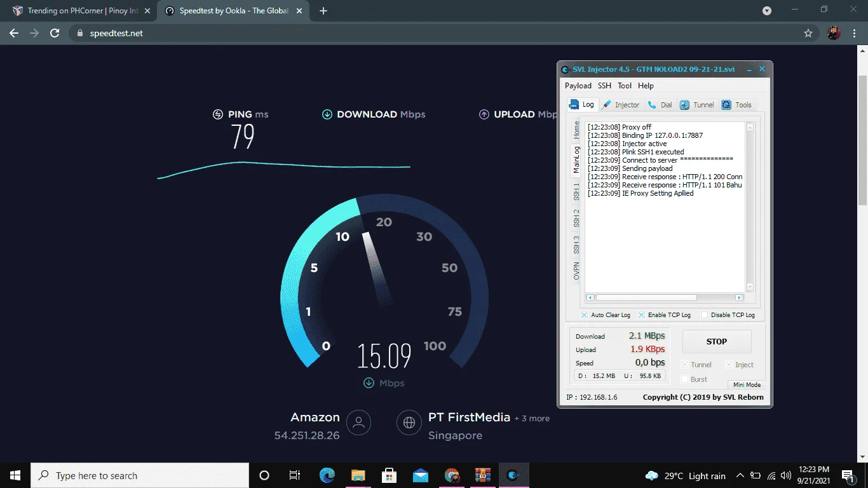The width and height of the screenshot is (868, 488).
Task: Go forward in Chrome
Action: [x=34, y=33]
